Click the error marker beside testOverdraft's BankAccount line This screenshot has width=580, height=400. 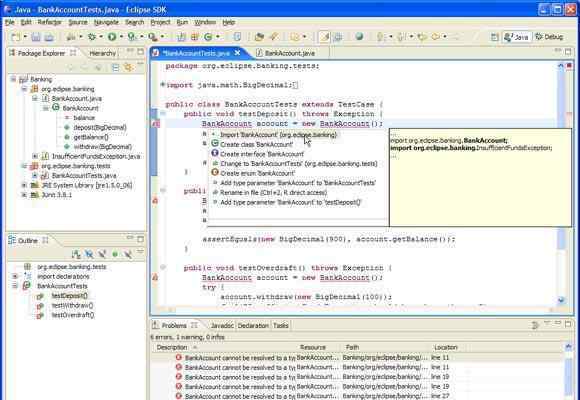pyautogui.click(x=155, y=278)
